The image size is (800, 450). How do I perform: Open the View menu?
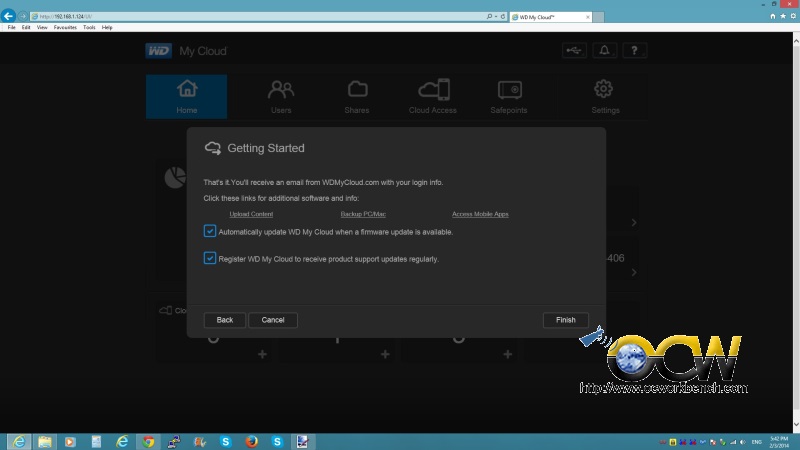click(42, 28)
